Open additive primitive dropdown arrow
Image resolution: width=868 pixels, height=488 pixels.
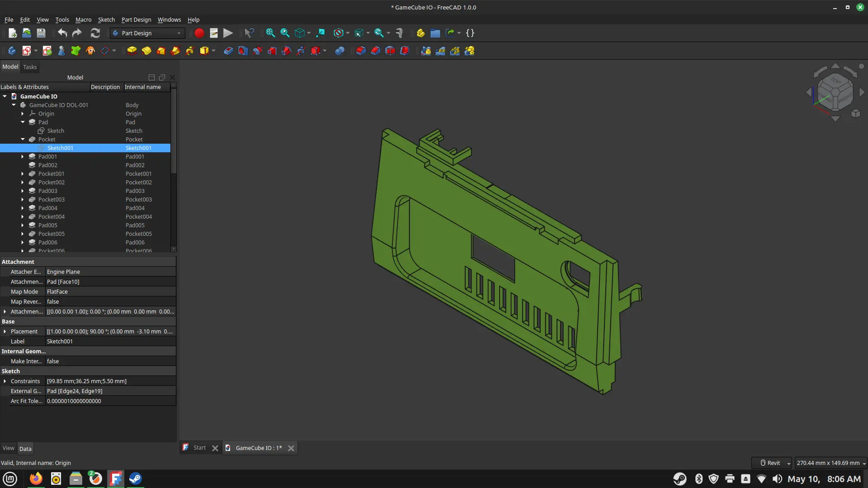click(x=213, y=51)
